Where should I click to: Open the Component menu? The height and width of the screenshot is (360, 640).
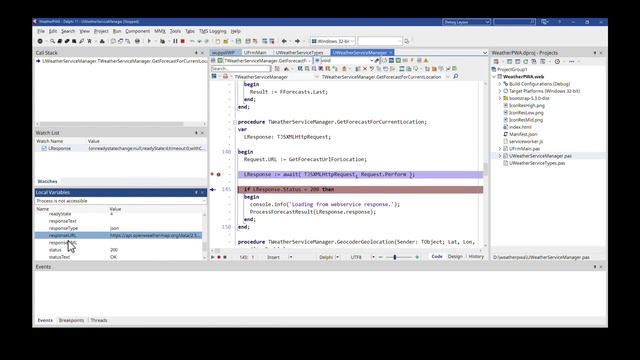[137, 31]
